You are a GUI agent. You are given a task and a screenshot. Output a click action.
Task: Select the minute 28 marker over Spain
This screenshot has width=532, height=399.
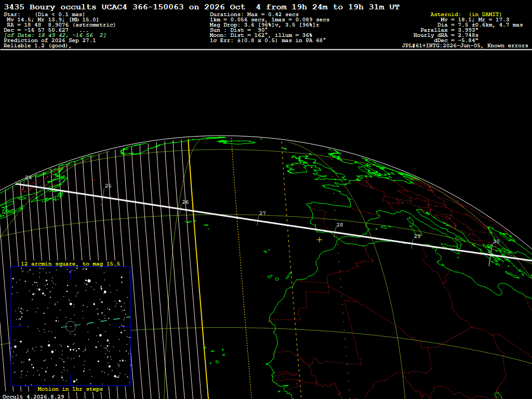(x=339, y=224)
